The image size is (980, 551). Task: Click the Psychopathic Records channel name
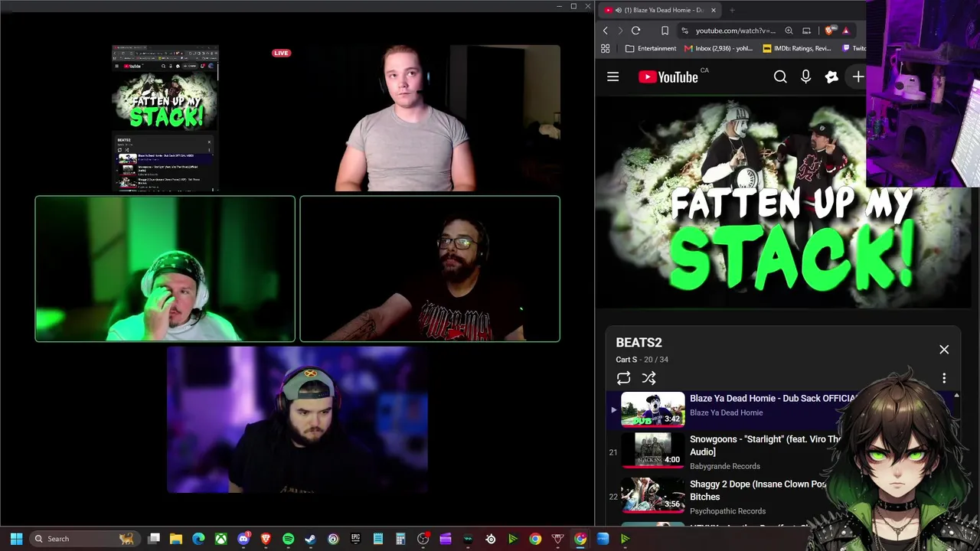tap(727, 511)
